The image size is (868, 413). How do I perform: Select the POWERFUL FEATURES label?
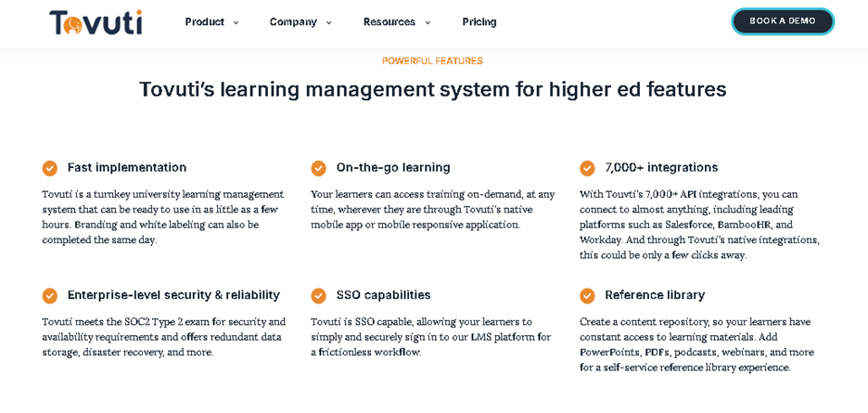(x=432, y=61)
